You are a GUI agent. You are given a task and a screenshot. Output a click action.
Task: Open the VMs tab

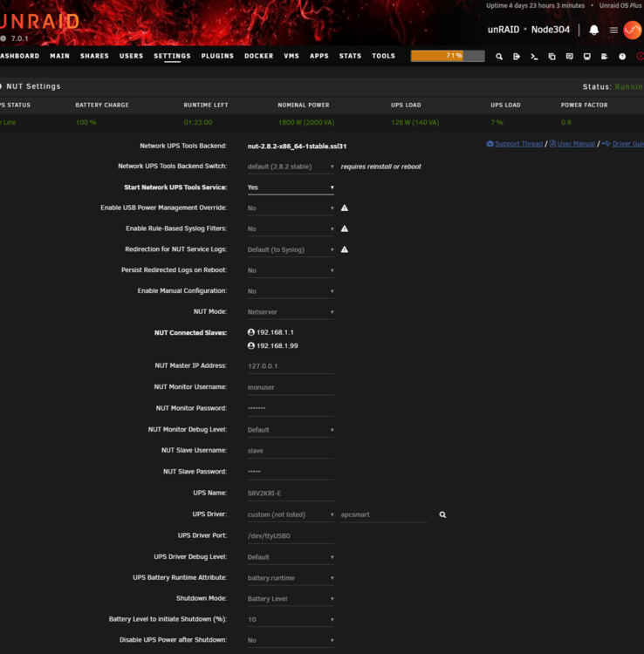click(x=291, y=56)
